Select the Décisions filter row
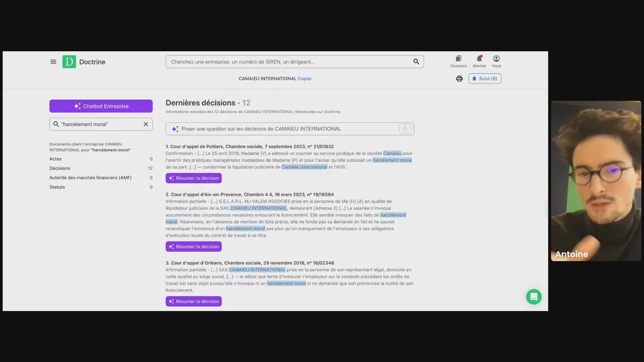The width and height of the screenshot is (644, 362). point(101,168)
